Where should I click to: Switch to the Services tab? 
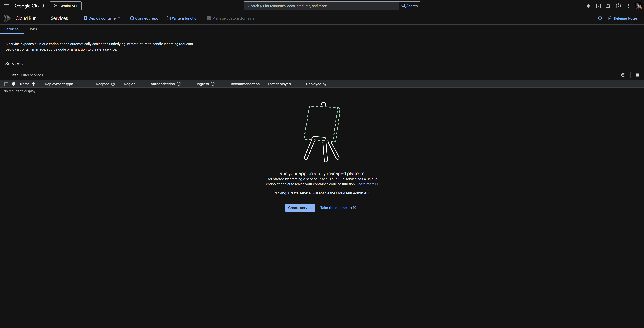click(x=11, y=29)
